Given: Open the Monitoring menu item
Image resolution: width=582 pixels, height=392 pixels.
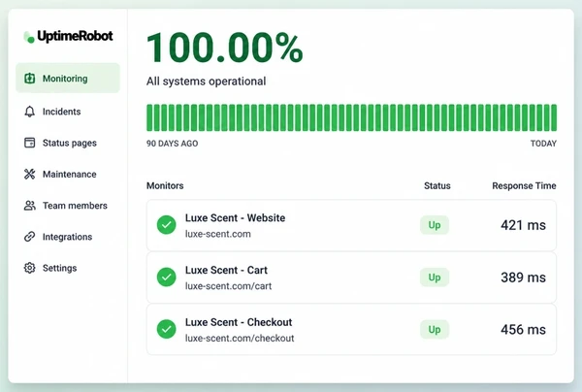Looking at the screenshot, I should [68, 78].
